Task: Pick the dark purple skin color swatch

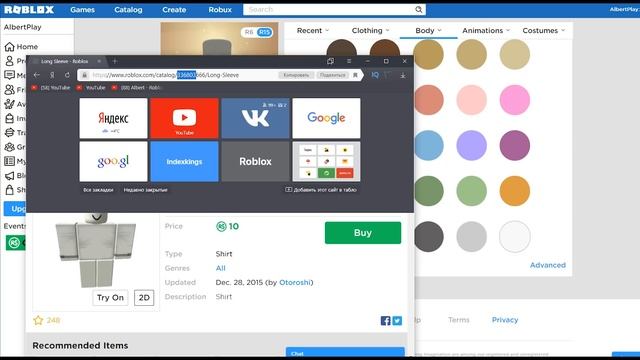Action: 515,145
